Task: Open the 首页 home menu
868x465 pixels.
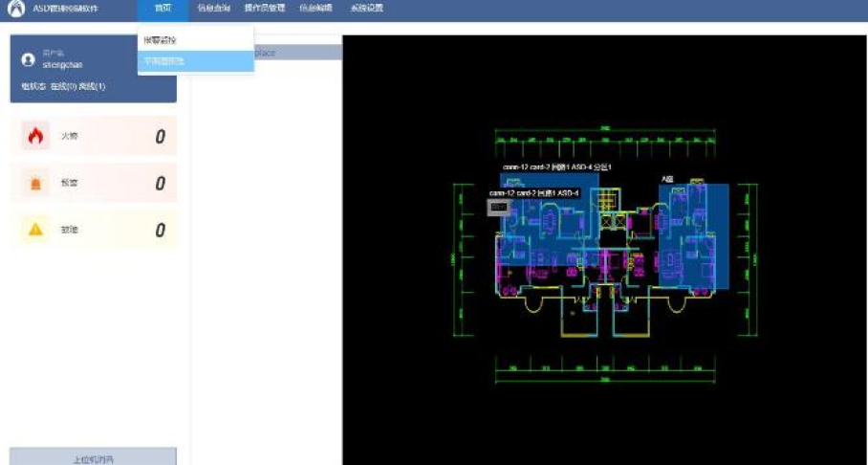Action: tap(163, 9)
